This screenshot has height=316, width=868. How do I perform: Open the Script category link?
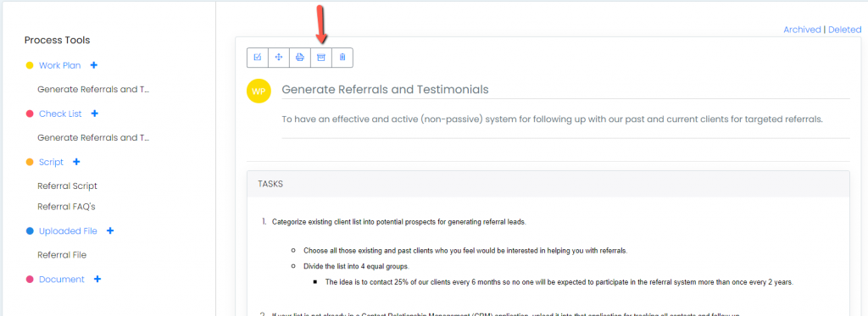(51, 162)
